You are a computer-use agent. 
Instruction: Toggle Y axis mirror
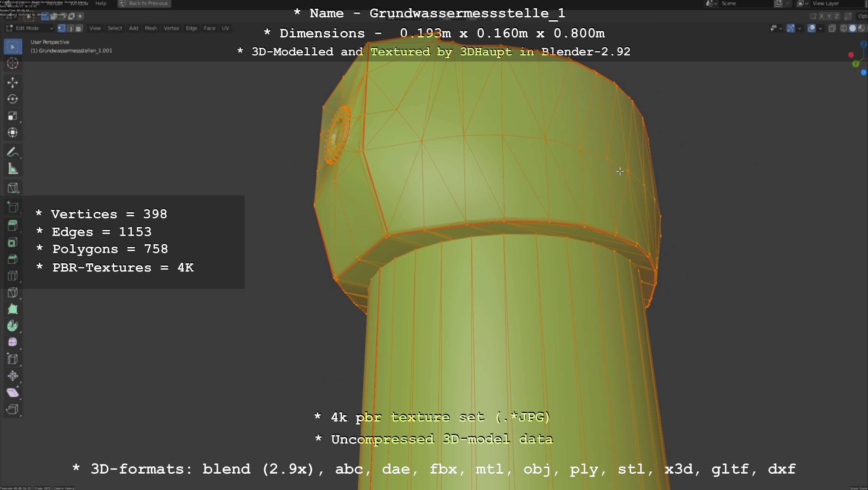pyautogui.click(x=829, y=16)
